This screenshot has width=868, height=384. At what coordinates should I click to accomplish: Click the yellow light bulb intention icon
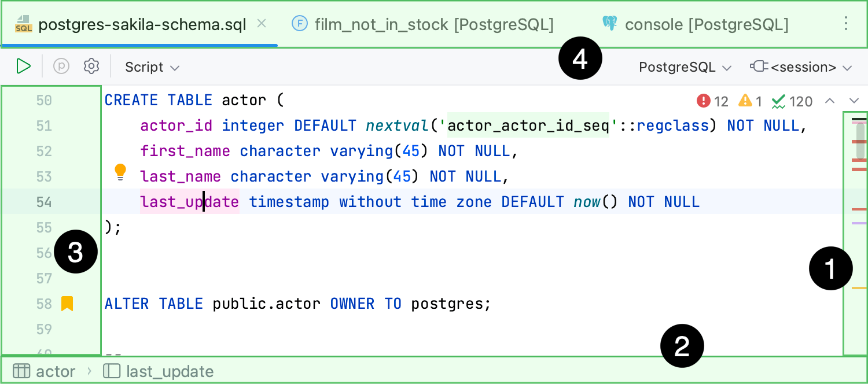120,171
